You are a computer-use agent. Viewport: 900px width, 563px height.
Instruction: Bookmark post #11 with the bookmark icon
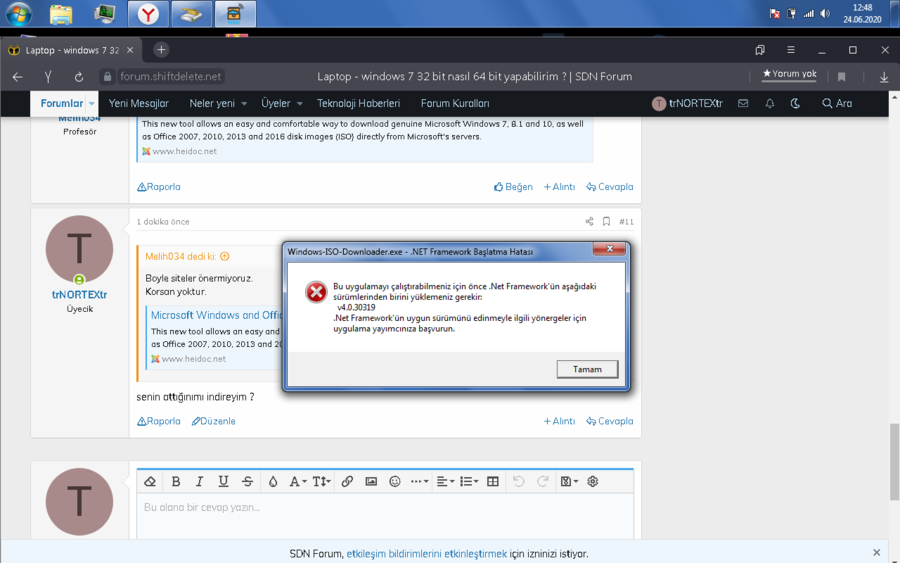(606, 222)
